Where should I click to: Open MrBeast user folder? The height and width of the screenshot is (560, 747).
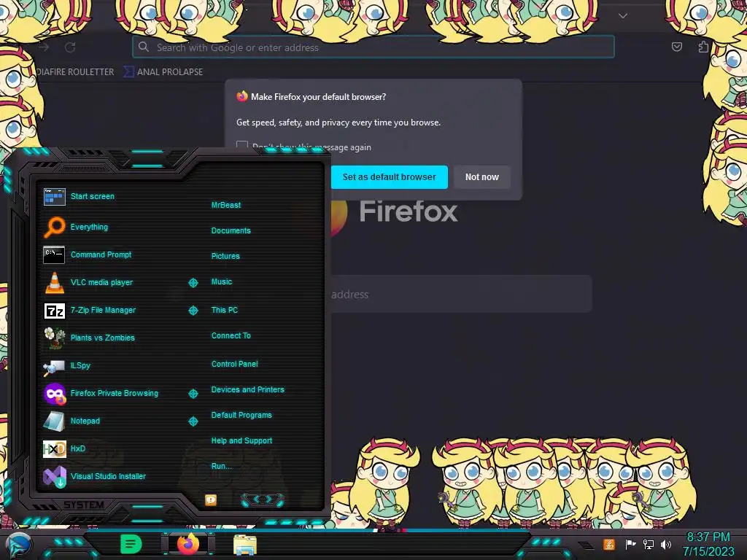click(226, 205)
